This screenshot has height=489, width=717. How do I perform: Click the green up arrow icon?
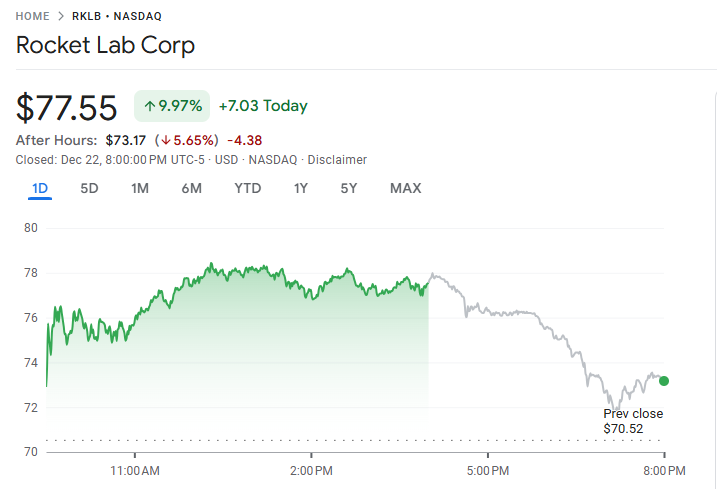pyautogui.click(x=149, y=106)
